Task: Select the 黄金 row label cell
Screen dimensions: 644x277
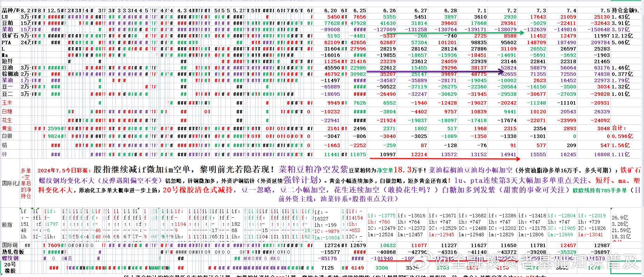Action: [x=11, y=128]
